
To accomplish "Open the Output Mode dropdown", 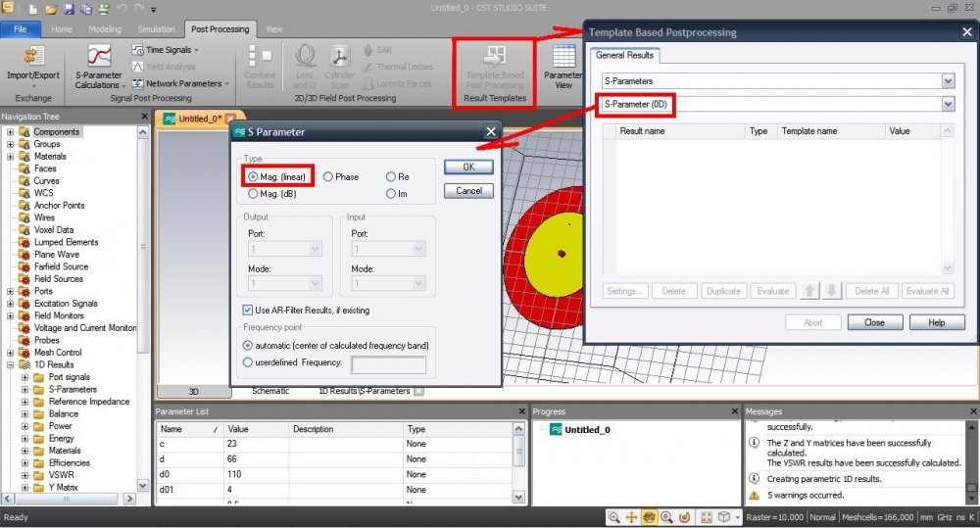I will 285,284.
